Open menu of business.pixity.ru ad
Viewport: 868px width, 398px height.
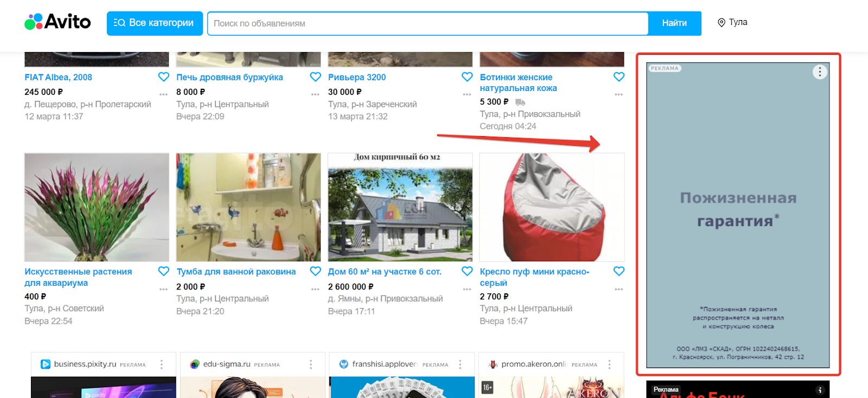tap(162, 364)
